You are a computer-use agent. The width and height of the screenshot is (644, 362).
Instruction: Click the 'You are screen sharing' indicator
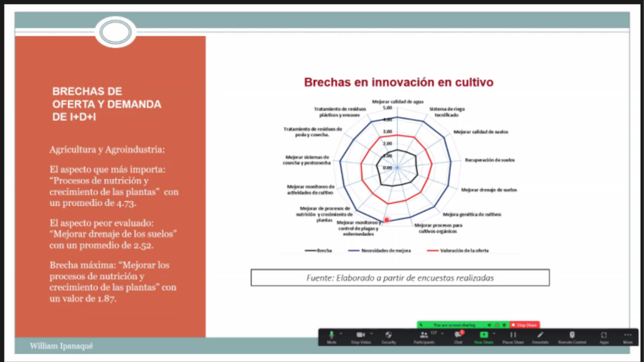454,325
